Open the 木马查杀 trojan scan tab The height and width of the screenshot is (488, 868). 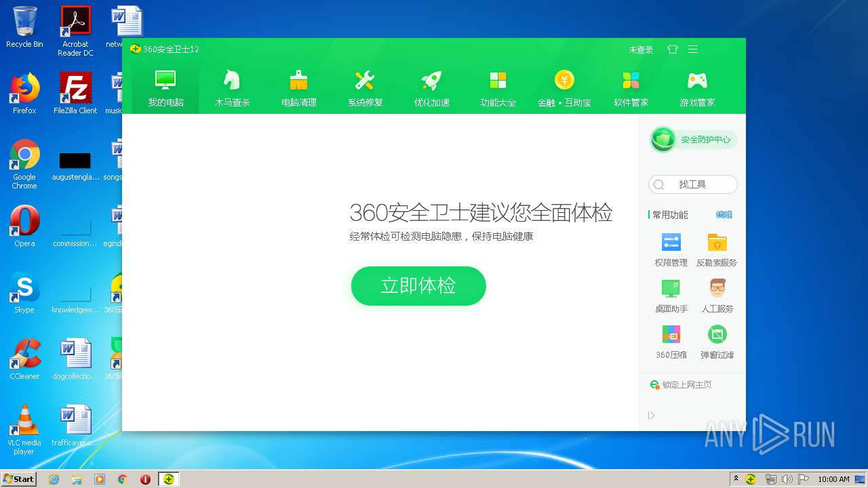coord(233,88)
